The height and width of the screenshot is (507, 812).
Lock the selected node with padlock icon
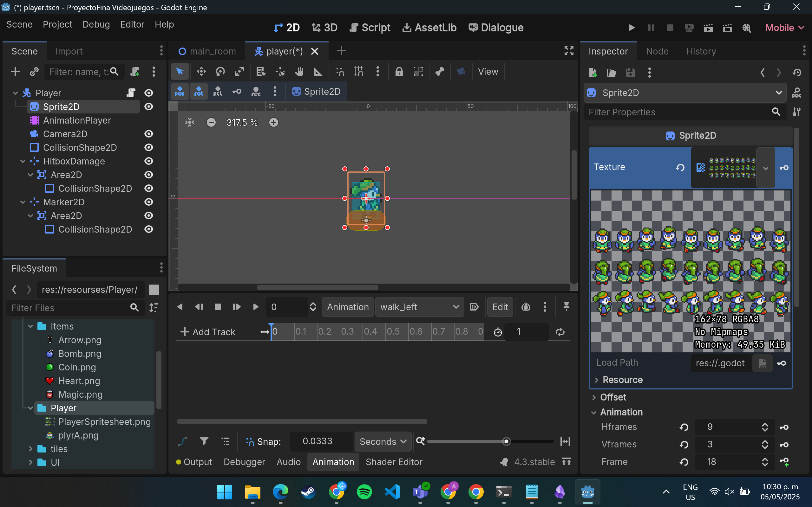tap(399, 71)
